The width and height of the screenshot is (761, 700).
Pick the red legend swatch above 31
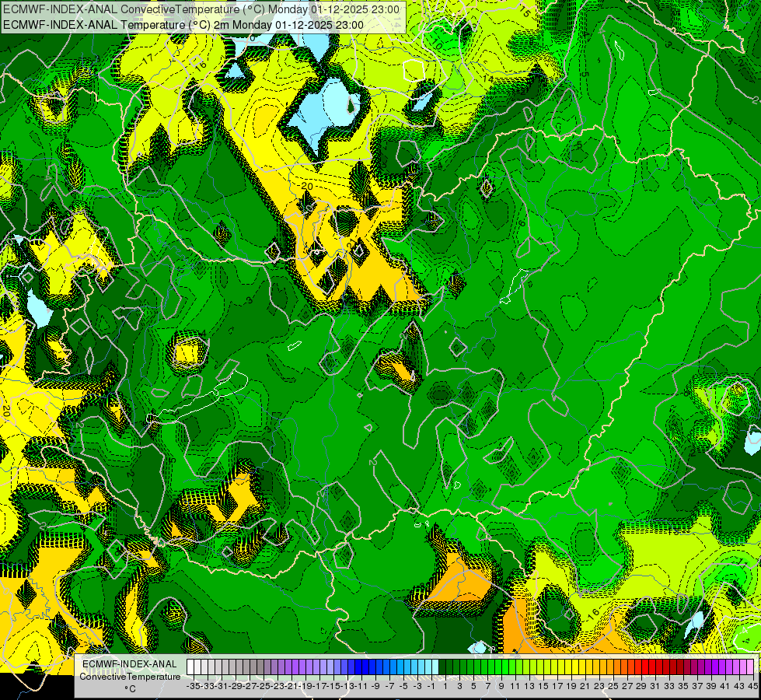(652, 667)
